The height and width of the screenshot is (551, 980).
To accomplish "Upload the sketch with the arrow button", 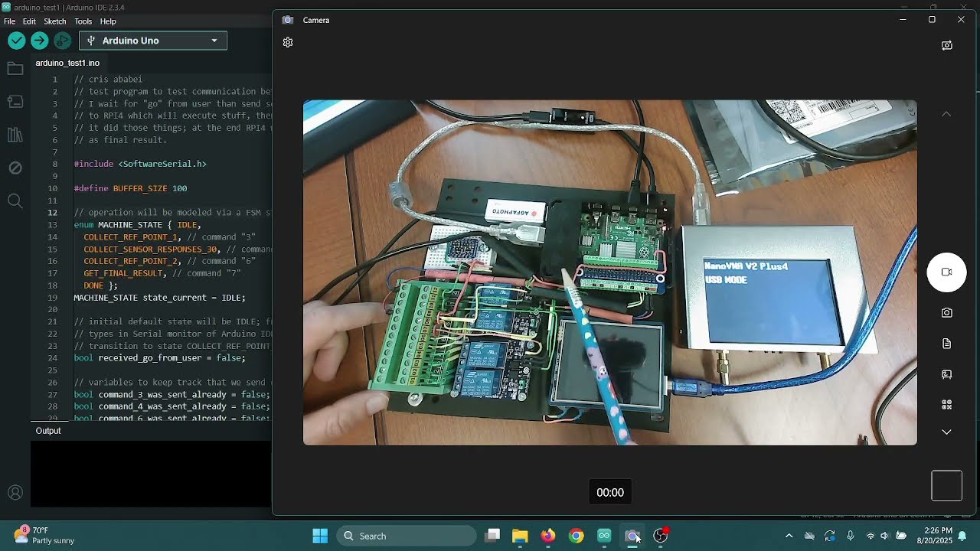I will 40,41.
